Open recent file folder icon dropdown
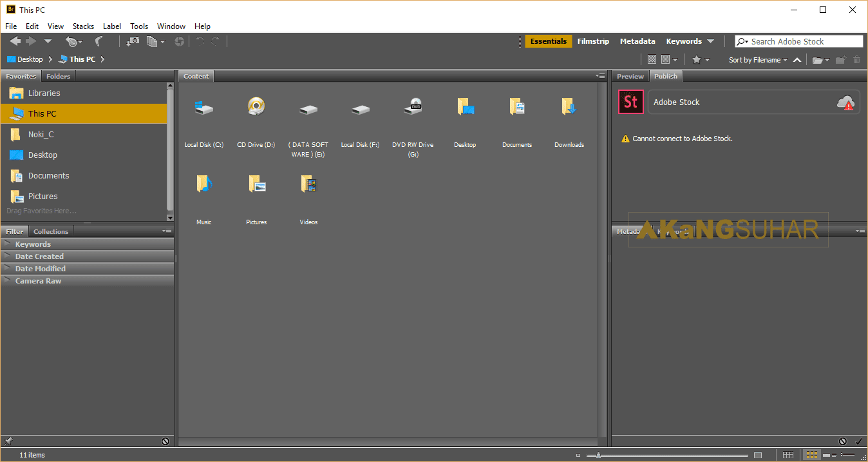Image resolution: width=868 pixels, height=462 pixels. pyautogui.click(x=821, y=60)
